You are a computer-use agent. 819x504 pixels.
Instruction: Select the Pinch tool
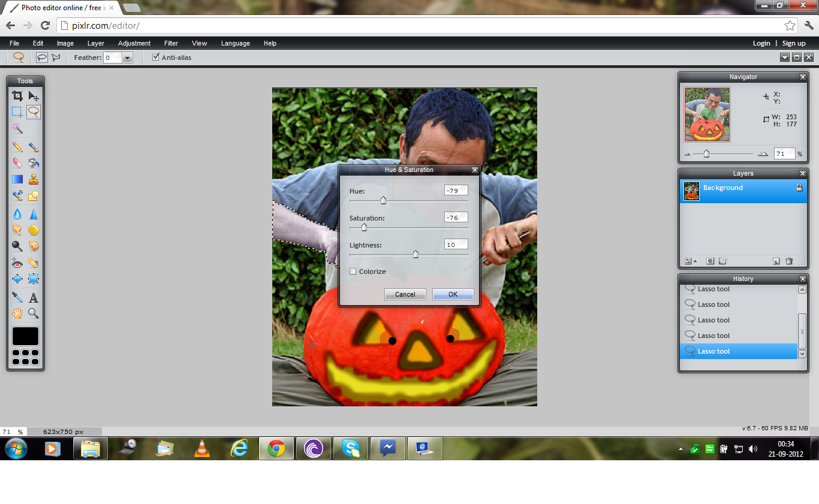(34, 279)
